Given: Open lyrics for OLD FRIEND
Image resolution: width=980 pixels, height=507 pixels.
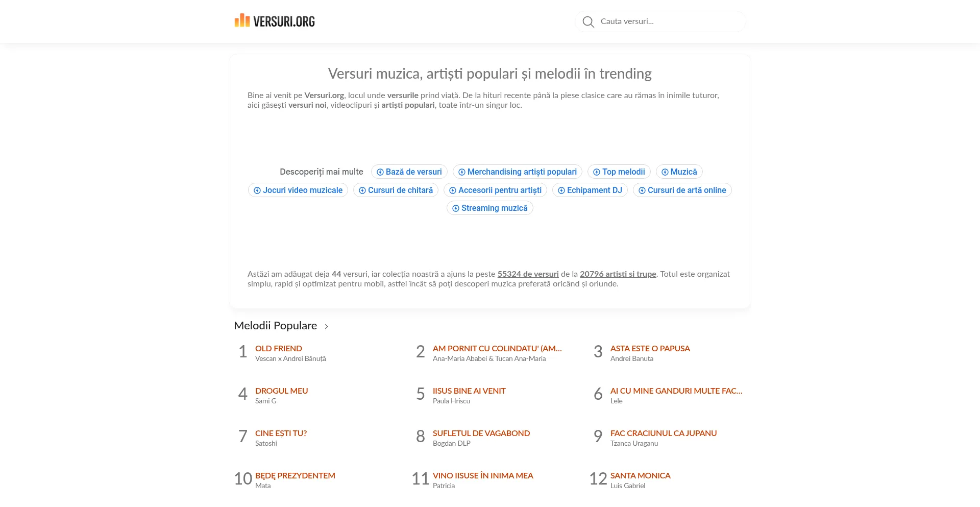Looking at the screenshot, I should click(278, 348).
